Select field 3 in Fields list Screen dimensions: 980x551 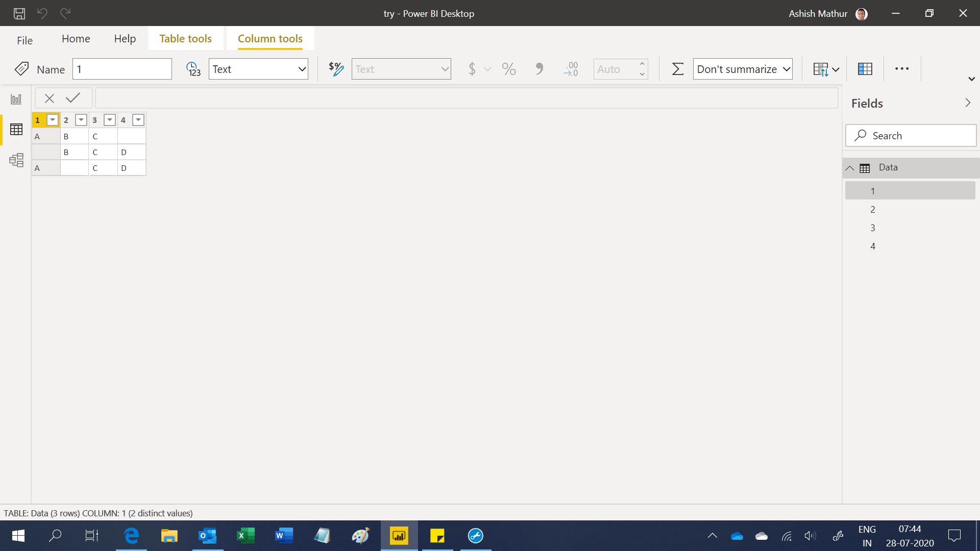click(x=911, y=228)
